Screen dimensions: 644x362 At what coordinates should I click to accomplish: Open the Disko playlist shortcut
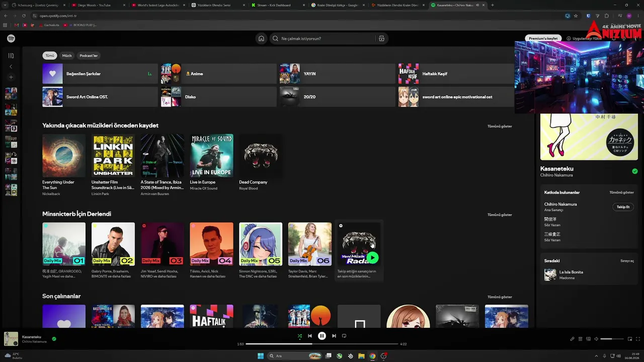(218, 97)
